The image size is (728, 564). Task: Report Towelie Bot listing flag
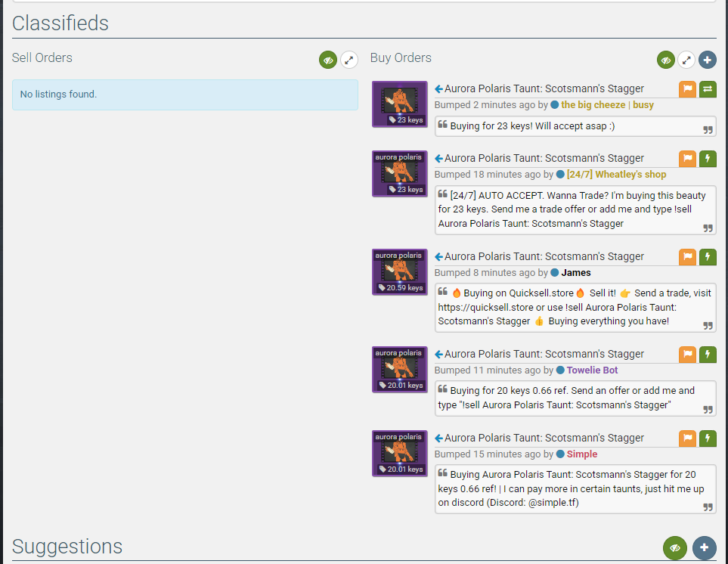click(x=688, y=355)
